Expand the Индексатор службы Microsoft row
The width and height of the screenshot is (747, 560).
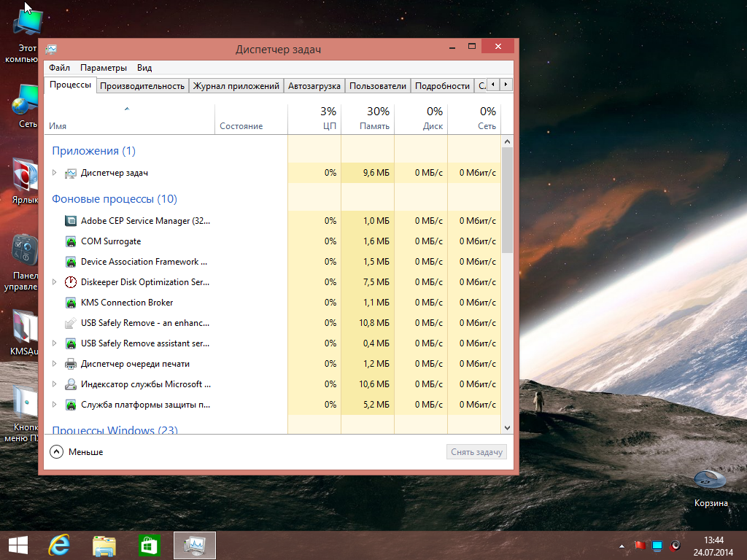pos(54,384)
